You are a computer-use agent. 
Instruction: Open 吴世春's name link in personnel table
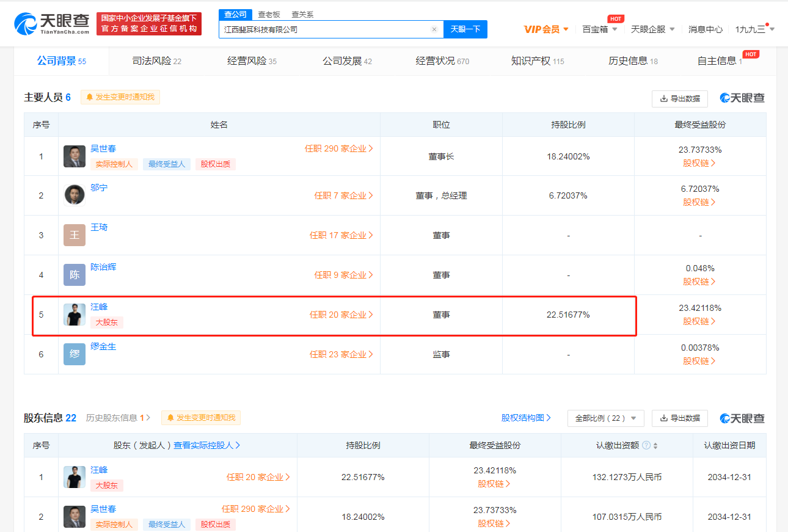(x=103, y=148)
